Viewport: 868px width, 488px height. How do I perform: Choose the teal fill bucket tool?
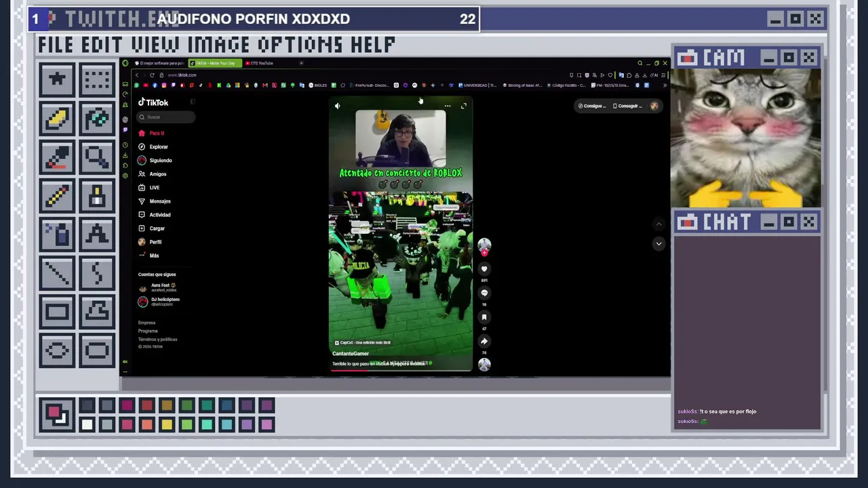[97, 119]
